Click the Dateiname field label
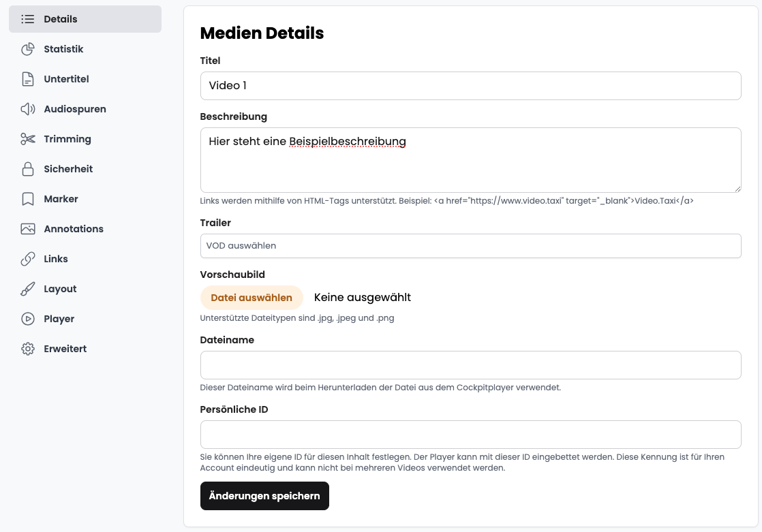The height and width of the screenshot is (532, 762). pyautogui.click(x=227, y=340)
